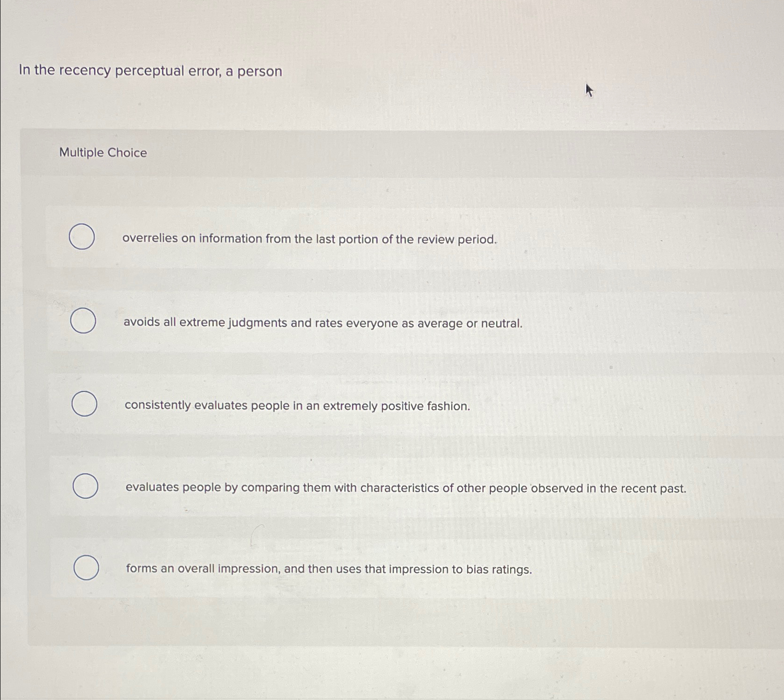Select the radio button for "consistently evaluates people in an extremely positive fashion"

point(84,405)
